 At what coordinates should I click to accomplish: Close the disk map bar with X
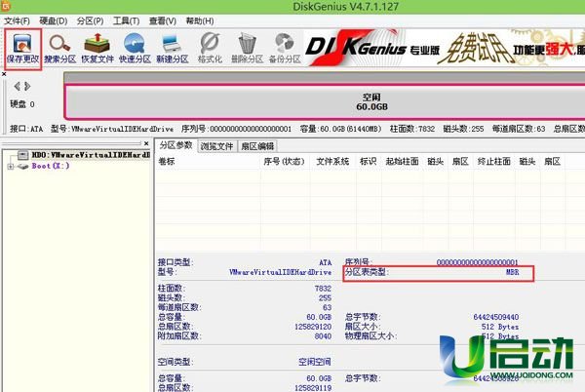coord(4,74)
